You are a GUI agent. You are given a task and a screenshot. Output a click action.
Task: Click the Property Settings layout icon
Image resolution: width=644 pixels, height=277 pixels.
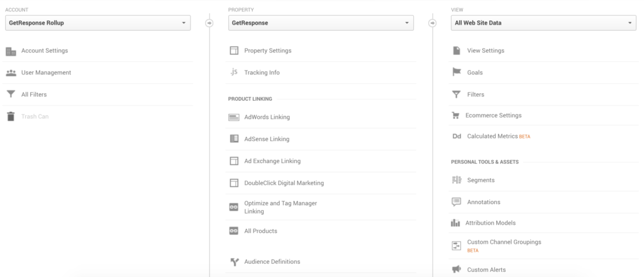234,50
